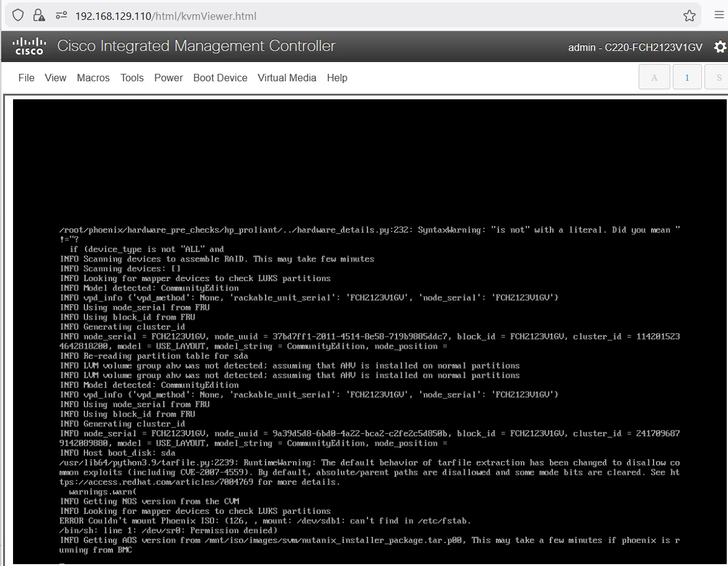Toggle the A caps lock indicator button

pos(654,77)
